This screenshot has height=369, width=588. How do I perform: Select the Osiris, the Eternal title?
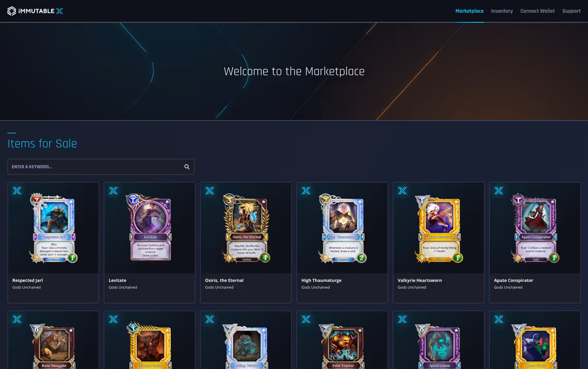(x=224, y=280)
